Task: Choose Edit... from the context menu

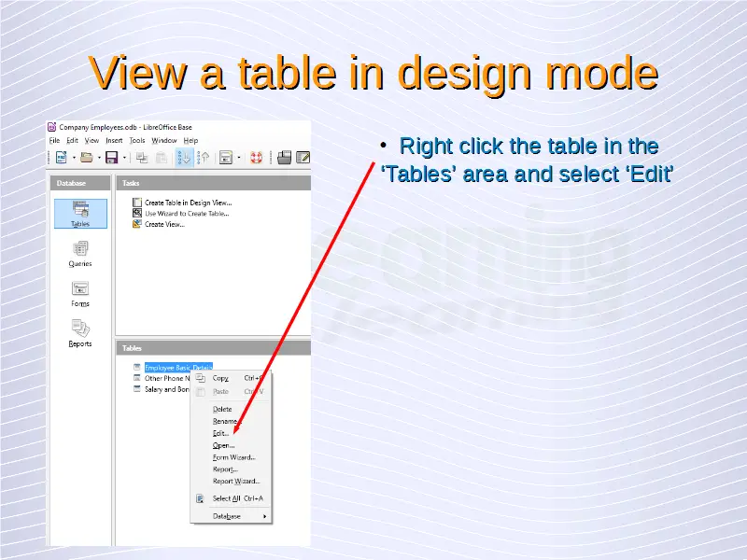Action: [x=220, y=433]
